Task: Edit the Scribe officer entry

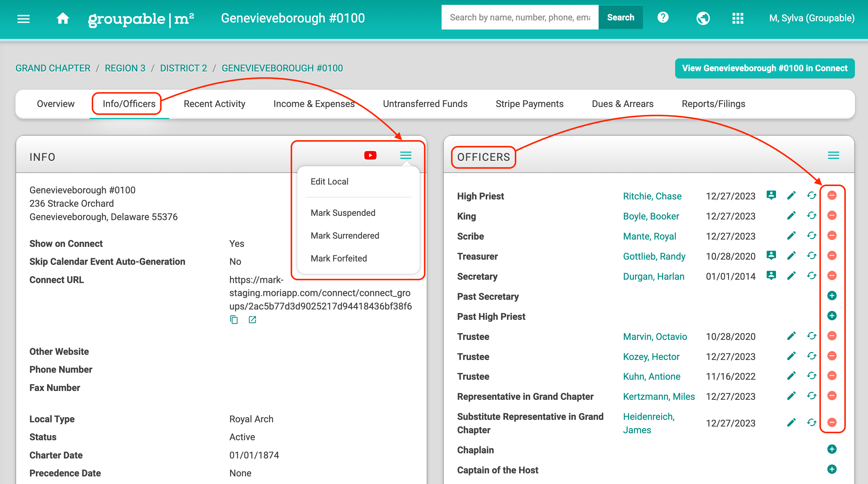Action: [x=791, y=235]
